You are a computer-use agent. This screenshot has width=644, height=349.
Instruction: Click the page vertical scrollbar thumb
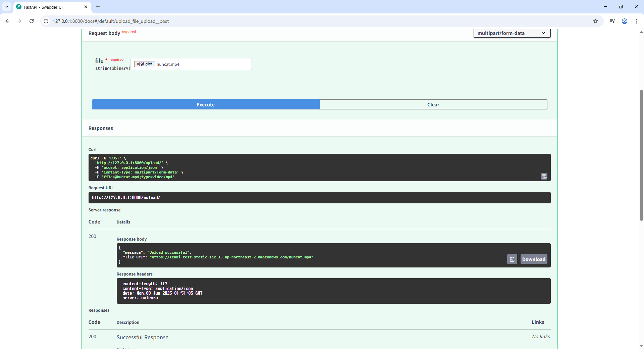pos(641,155)
